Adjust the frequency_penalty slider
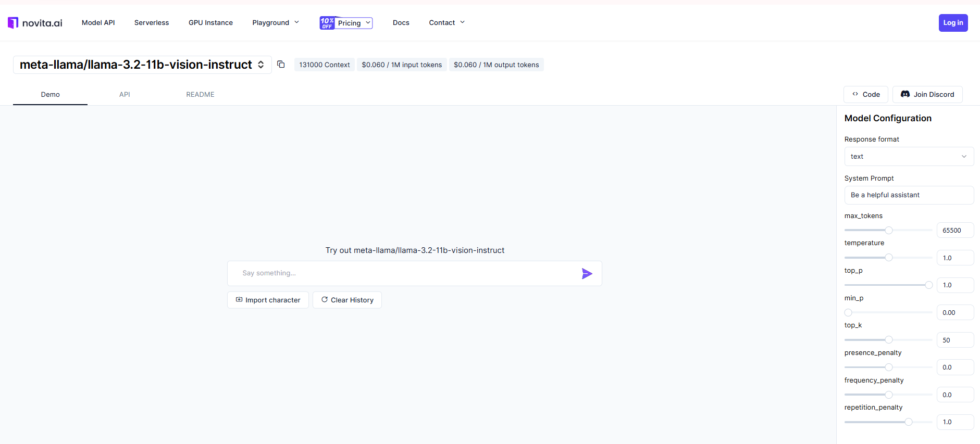This screenshot has height=444, width=980. (x=889, y=395)
